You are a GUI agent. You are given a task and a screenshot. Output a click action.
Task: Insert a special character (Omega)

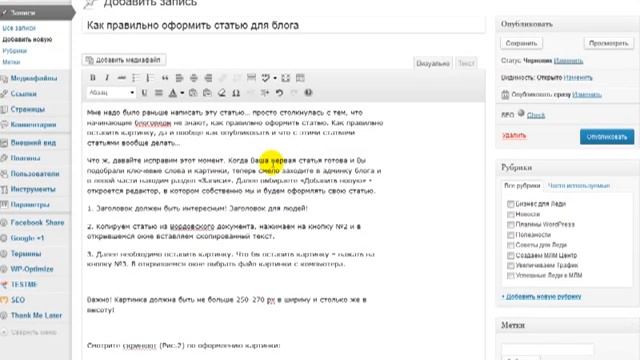click(236, 93)
